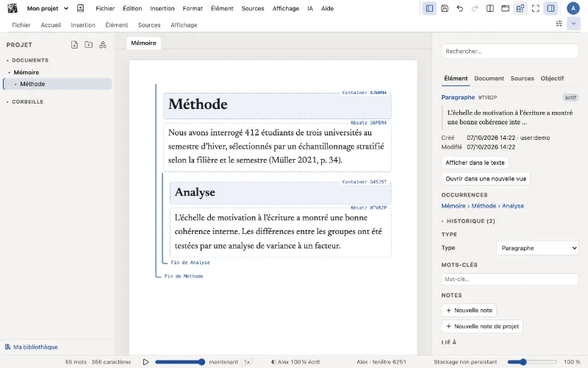This screenshot has height=368, width=588.
Task: Open the Édition menu
Action: pyautogui.click(x=132, y=8)
